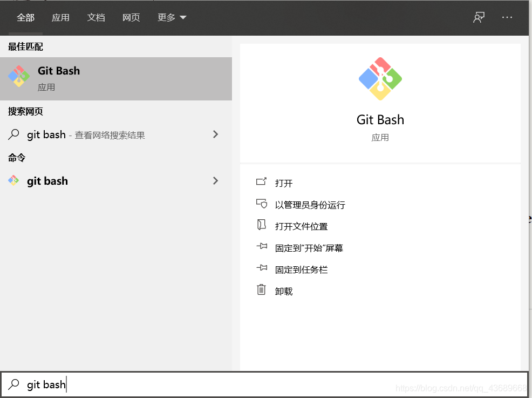Click the large Git Bash logo in preview
This screenshot has width=532, height=398.
pyautogui.click(x=380, y=79)
